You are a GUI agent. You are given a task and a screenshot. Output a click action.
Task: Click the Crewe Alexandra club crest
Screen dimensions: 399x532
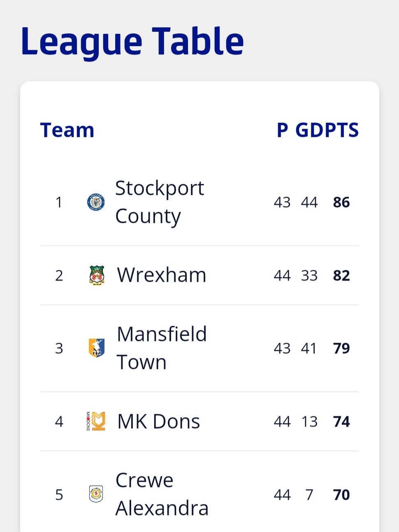tap(96, 494)
